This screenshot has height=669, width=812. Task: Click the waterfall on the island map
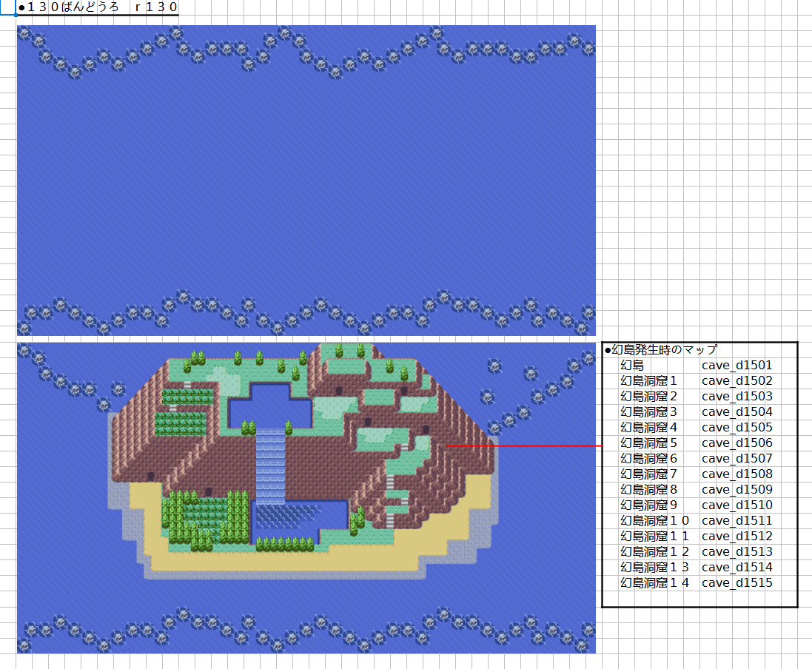(270, 466)
